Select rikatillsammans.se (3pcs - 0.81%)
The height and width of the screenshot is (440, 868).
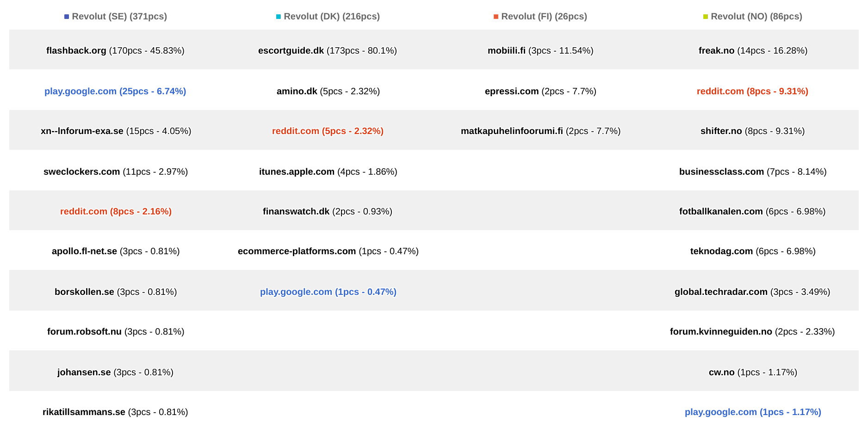click(x=115, y=412)
